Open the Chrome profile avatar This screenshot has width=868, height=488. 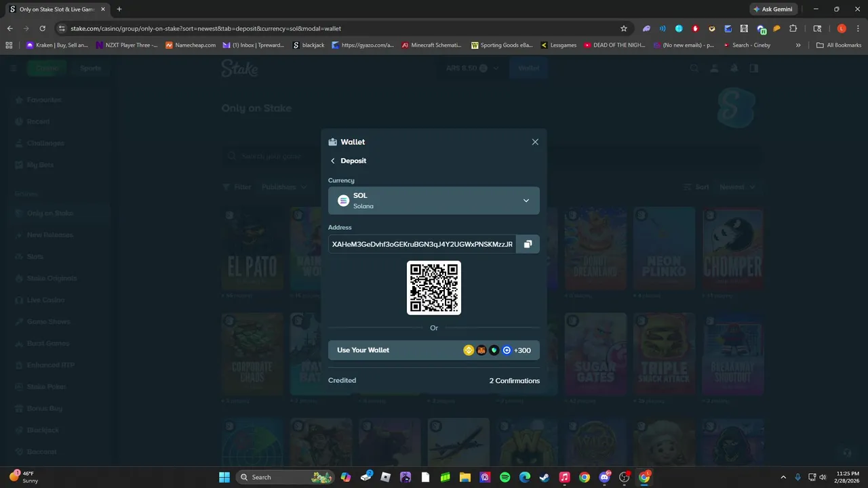pos(842,28)
